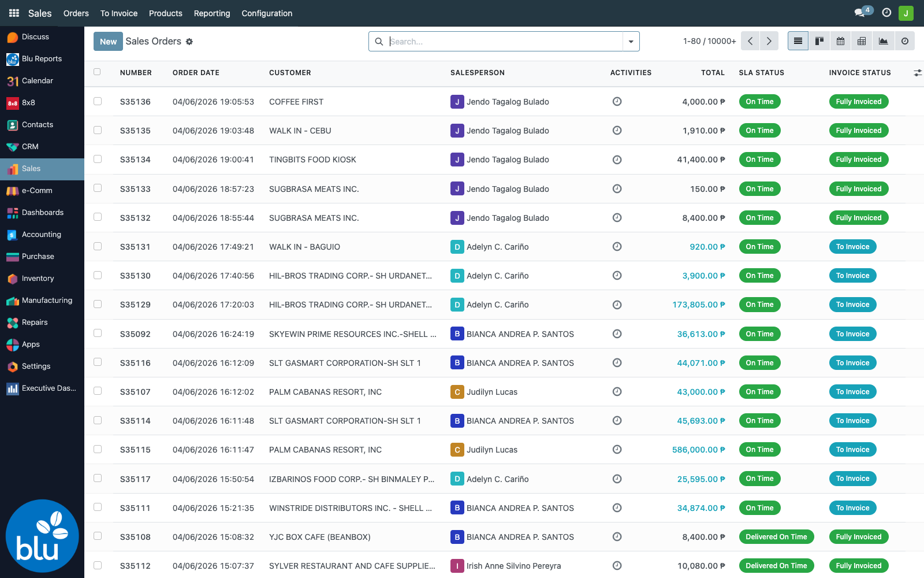924x578 pixels.
Task: Go to previous page of records
Action: [750, 41]
